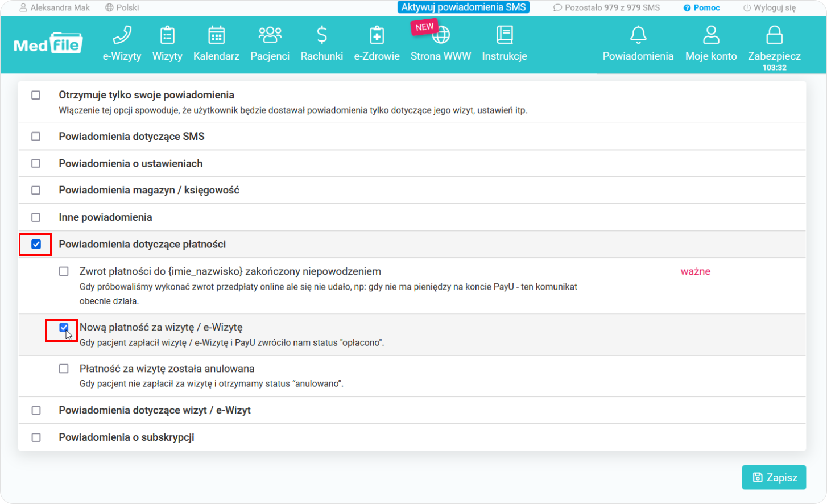Click the globe icon next to Polski

pyautogui.click(x=109, y=7)
